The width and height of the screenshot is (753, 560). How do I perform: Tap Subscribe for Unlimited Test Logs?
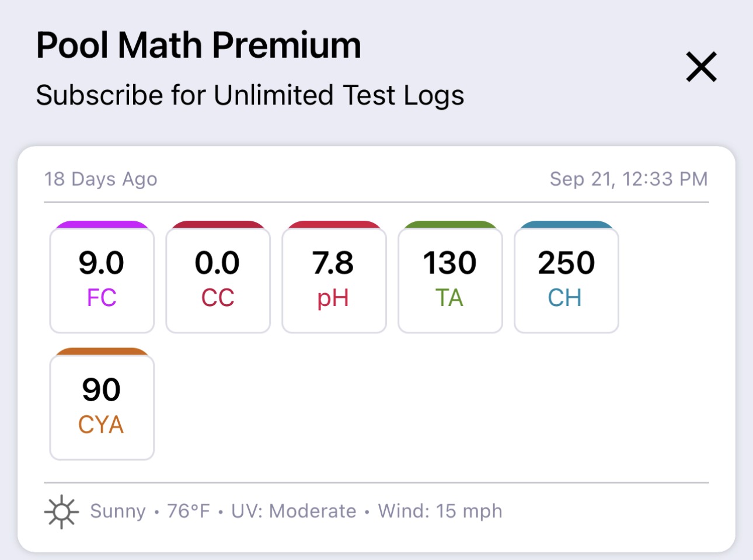250,95
